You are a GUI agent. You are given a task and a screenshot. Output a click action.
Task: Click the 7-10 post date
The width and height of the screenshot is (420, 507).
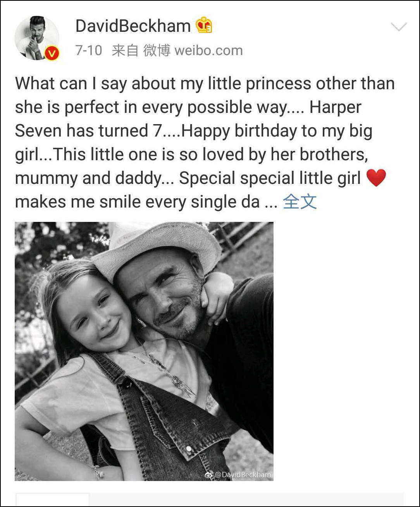pyautogui.click(x=89, y=50)
